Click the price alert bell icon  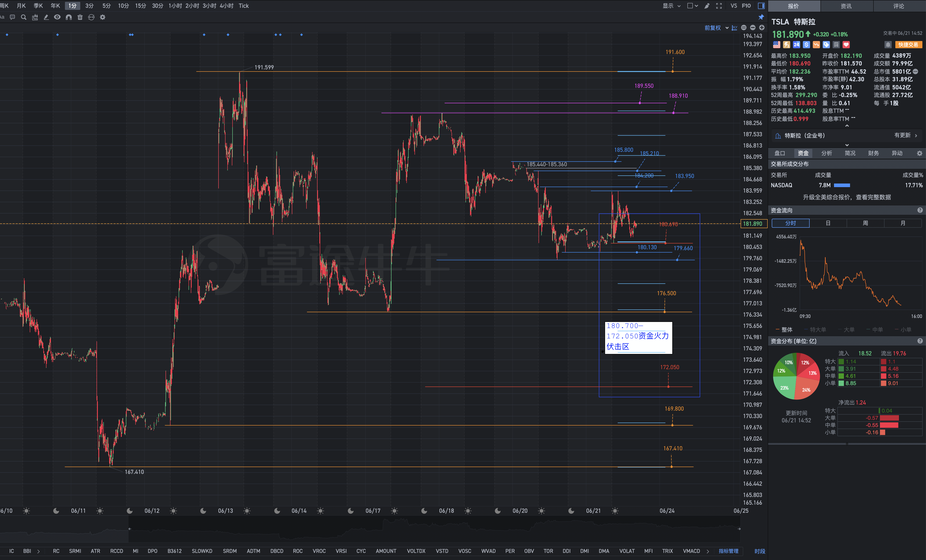[888, 45]
